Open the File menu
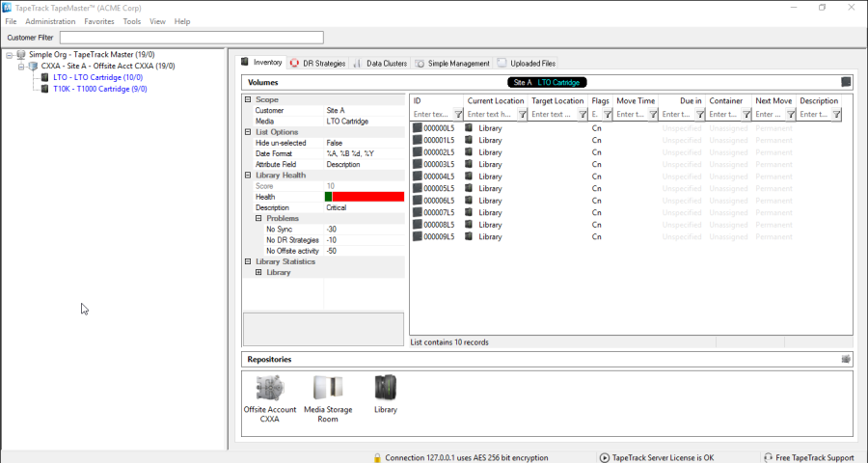The height and width of the screenshot is (463, 868). coord(11,21)
